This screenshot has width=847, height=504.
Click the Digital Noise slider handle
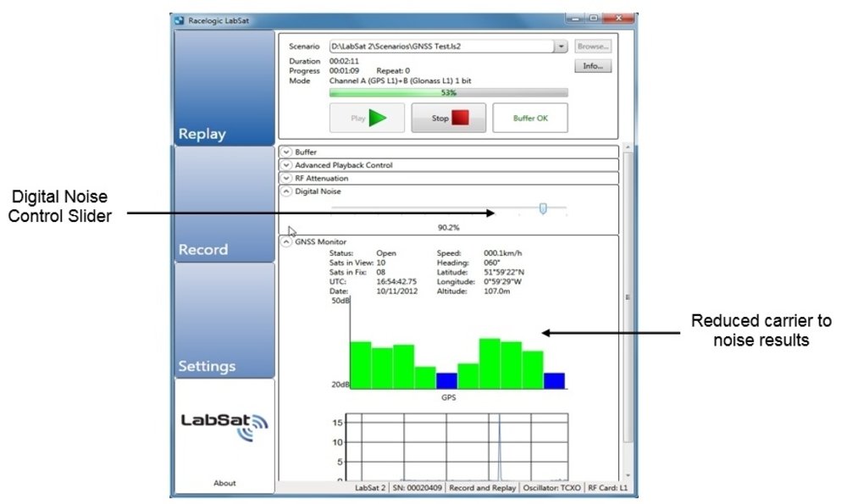543,208
